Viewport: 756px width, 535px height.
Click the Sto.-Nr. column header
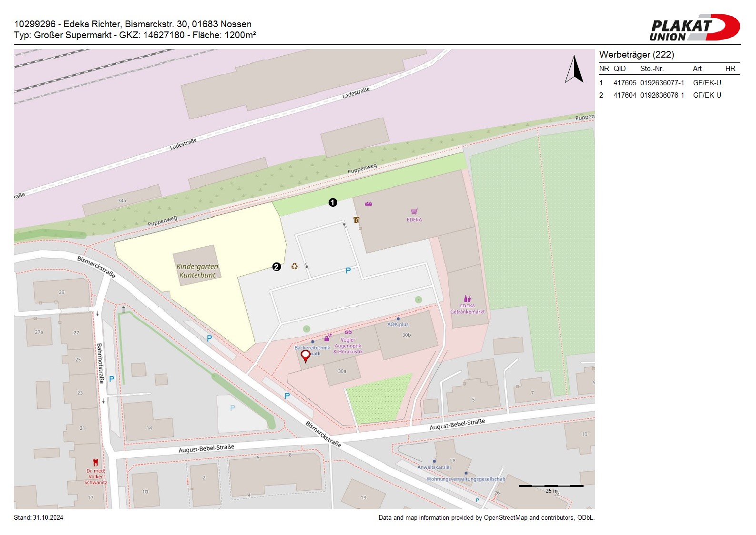pyautogui.click(x=652, y=69)
